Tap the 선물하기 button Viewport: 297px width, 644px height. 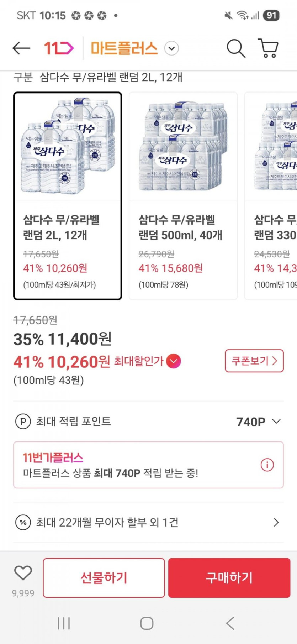[104, 577]
